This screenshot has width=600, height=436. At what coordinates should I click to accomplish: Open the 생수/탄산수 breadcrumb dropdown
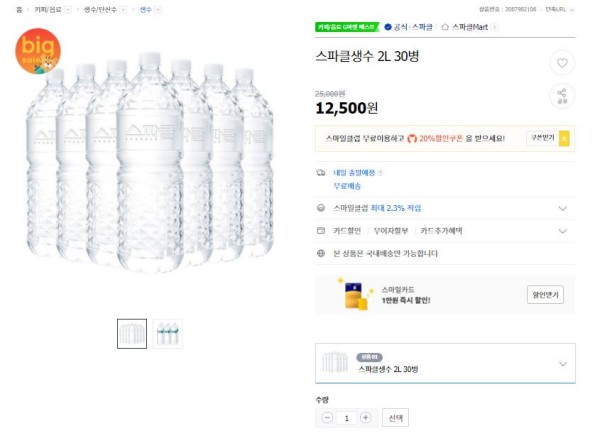point(123,10)
